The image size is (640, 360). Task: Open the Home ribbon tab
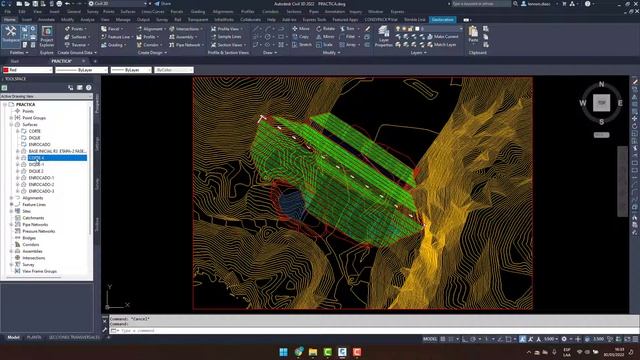9,20
